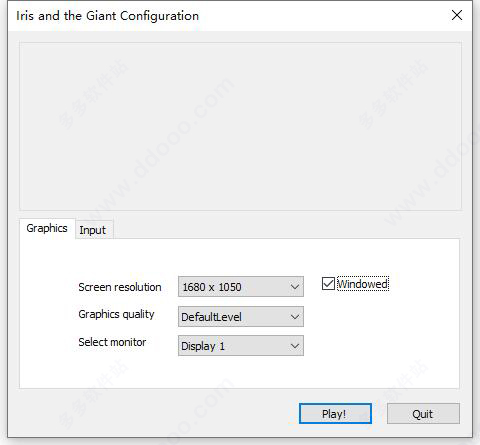This screenshot has width=480, height=445.
Task: Select the Graphics tab
Action: point(47,228)
